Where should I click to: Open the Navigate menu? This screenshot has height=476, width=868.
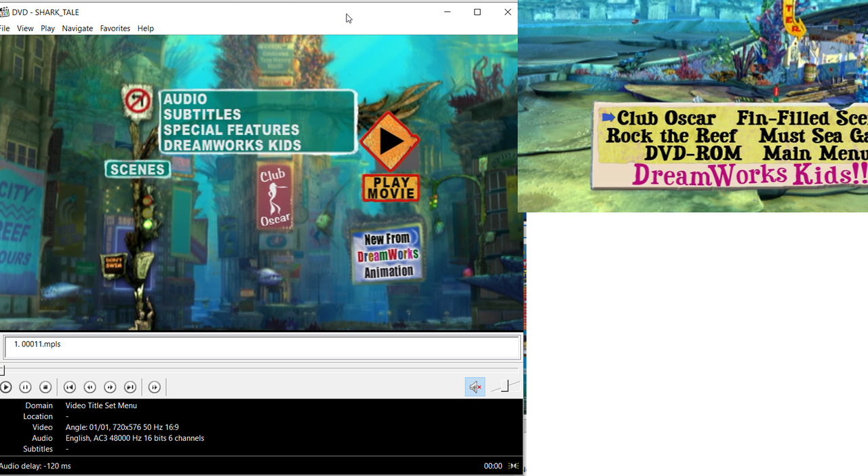tap(77, 28)
